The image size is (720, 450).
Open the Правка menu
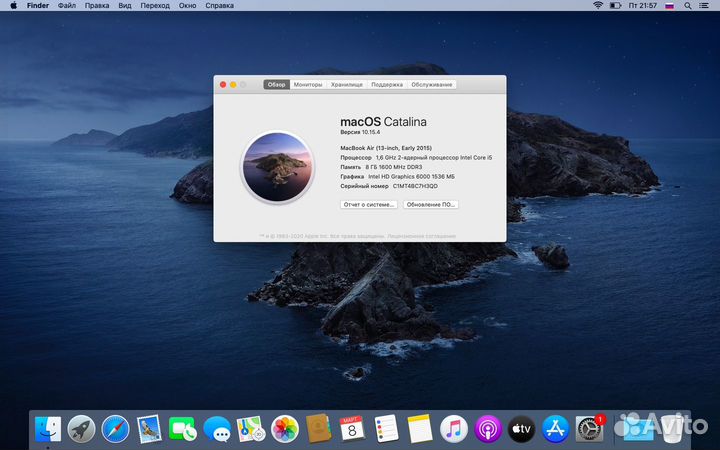[x=97, y=6]
